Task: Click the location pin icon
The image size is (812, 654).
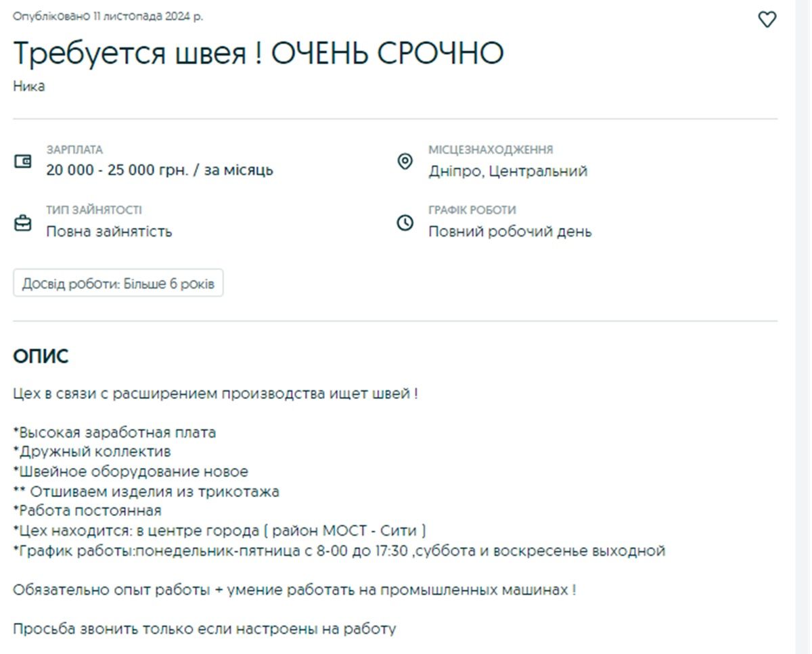Action: [405, 162]
